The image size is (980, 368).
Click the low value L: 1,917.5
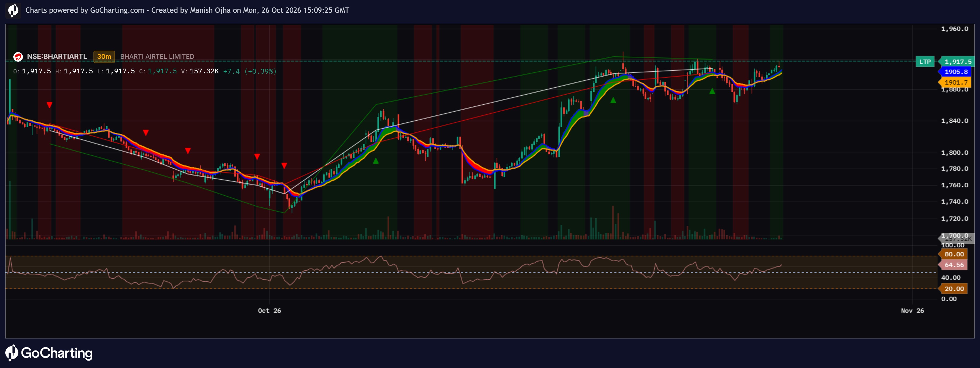click(116, 72)
